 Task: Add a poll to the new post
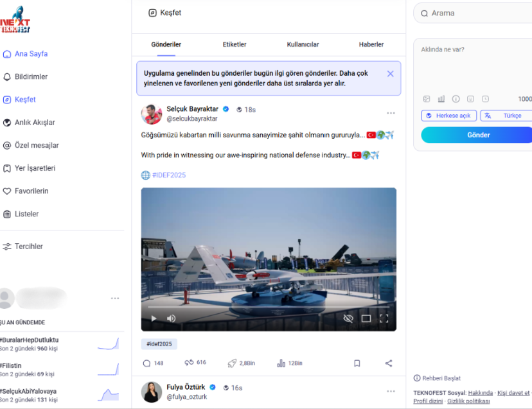point(441,99)
